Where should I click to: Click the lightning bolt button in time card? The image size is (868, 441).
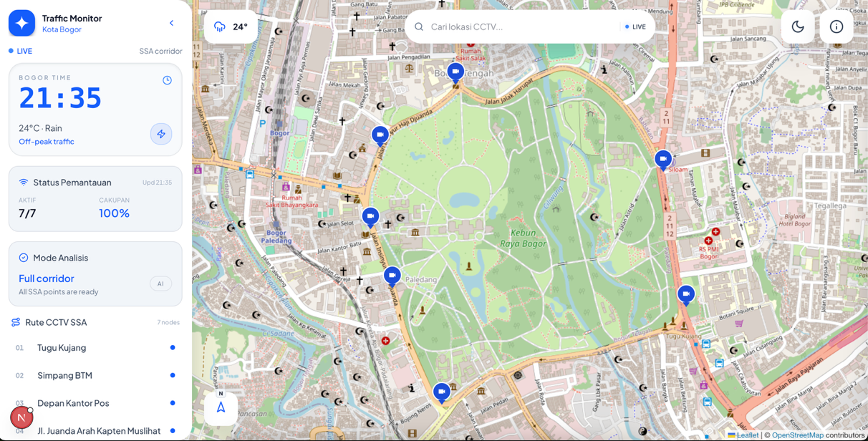click(161, 134)
